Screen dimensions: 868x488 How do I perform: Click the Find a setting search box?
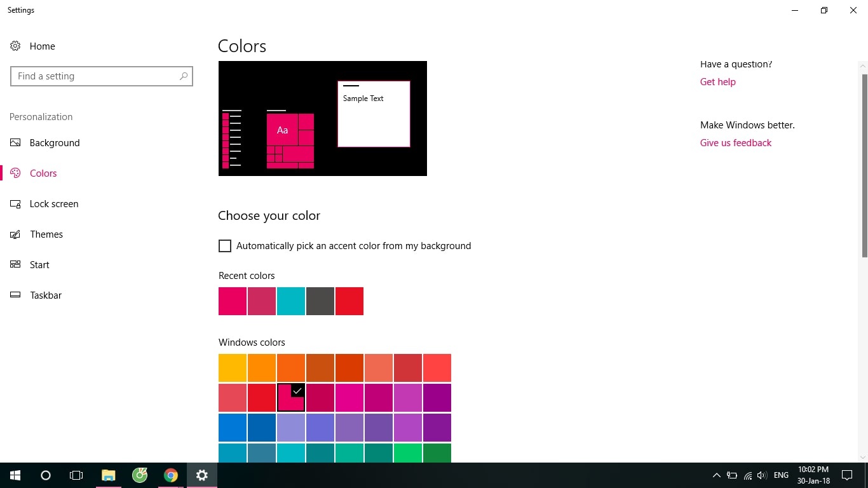95,76
